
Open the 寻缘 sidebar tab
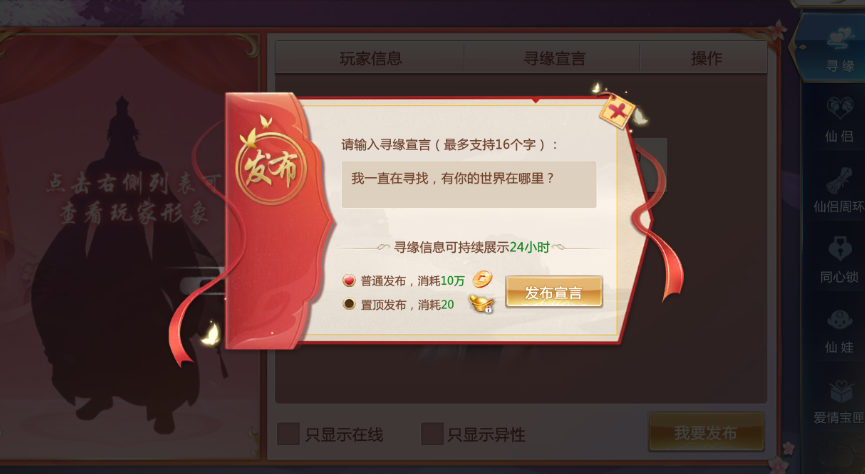[834, 49]
